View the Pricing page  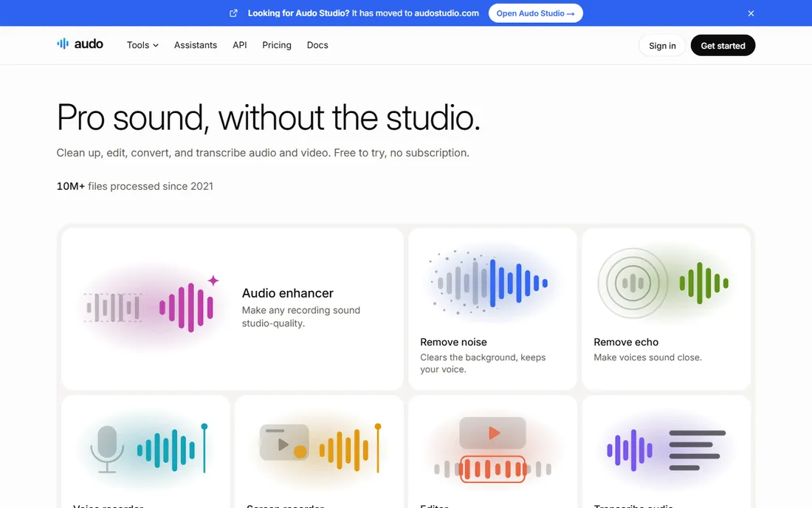tap(277, 45)
